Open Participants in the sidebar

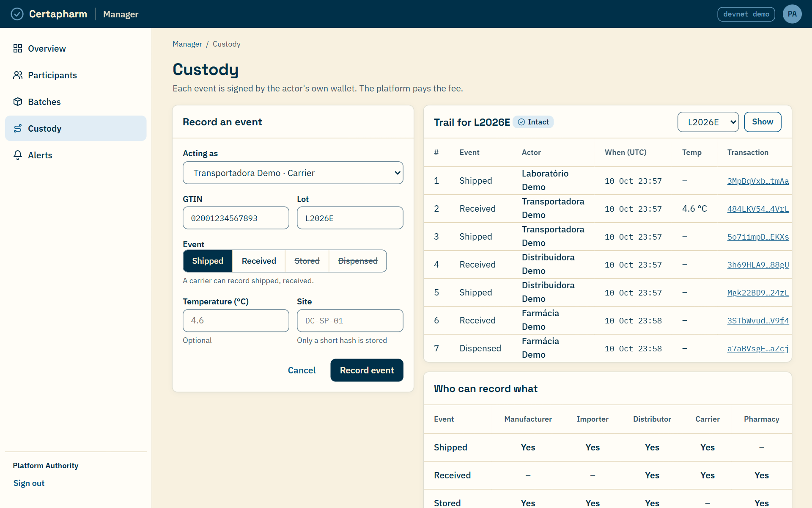click(76, 75)
